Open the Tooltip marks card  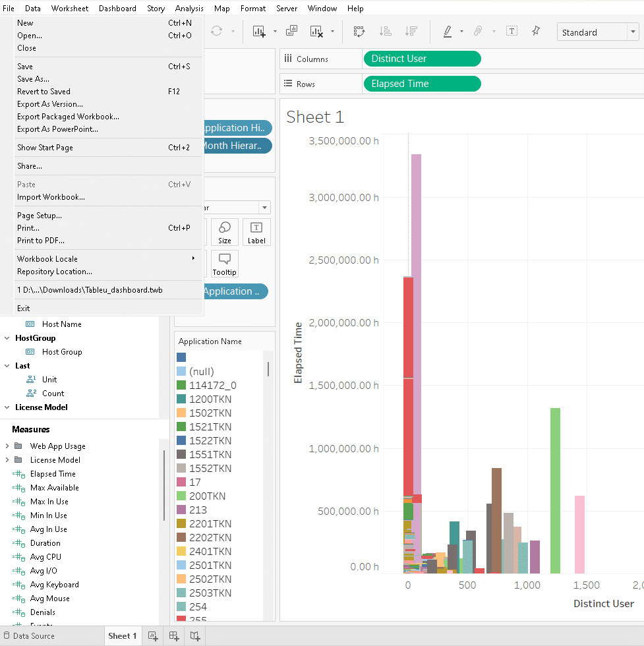click(225, 264)
